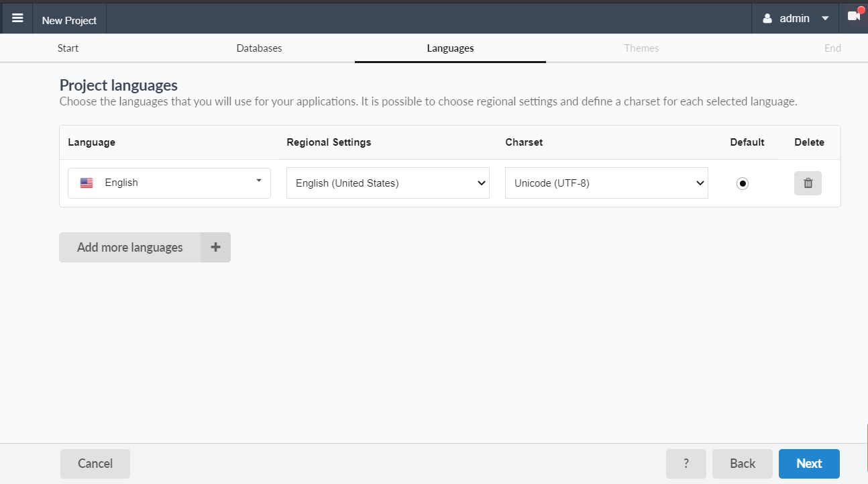Click the Language column header
This screenshot has width=868, height=484.
click(91, 142)
